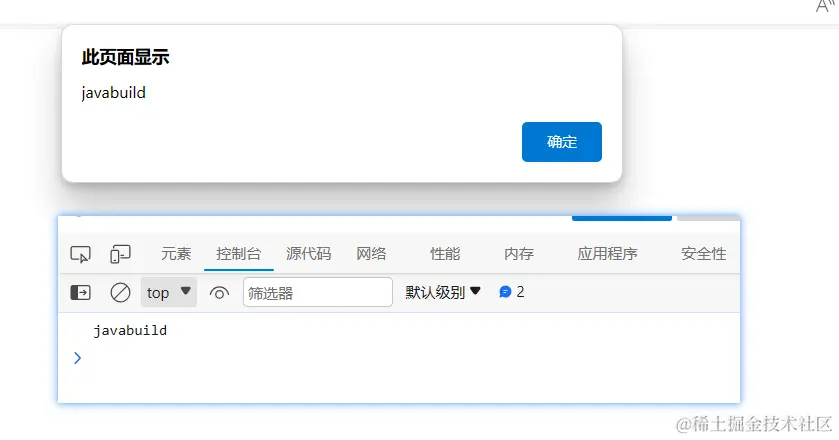Switch to the 网络 tab
This screenshot has height=440, width=839.
click(x=371, y=254)
